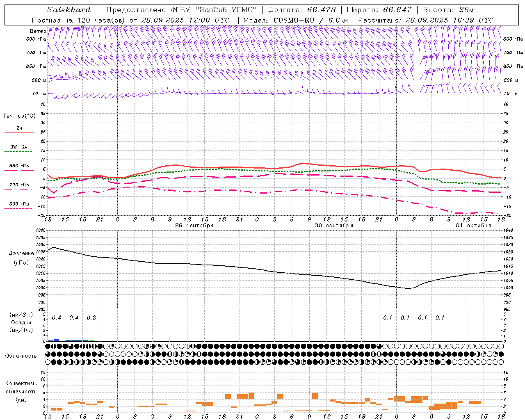Click the 'Рассчитано: 28.09.2025 16:39 UTC' timestamp
Image resolution: width=525 pixels, height=420 pixels.
coord(426,20)
